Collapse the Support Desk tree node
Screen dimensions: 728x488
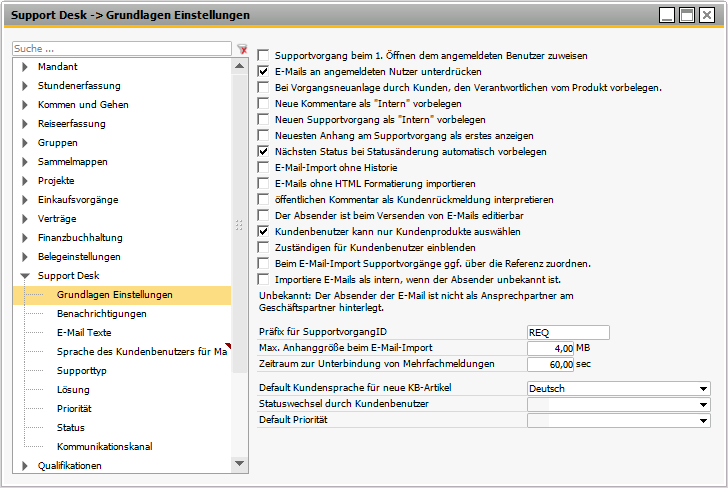[25, 276]
